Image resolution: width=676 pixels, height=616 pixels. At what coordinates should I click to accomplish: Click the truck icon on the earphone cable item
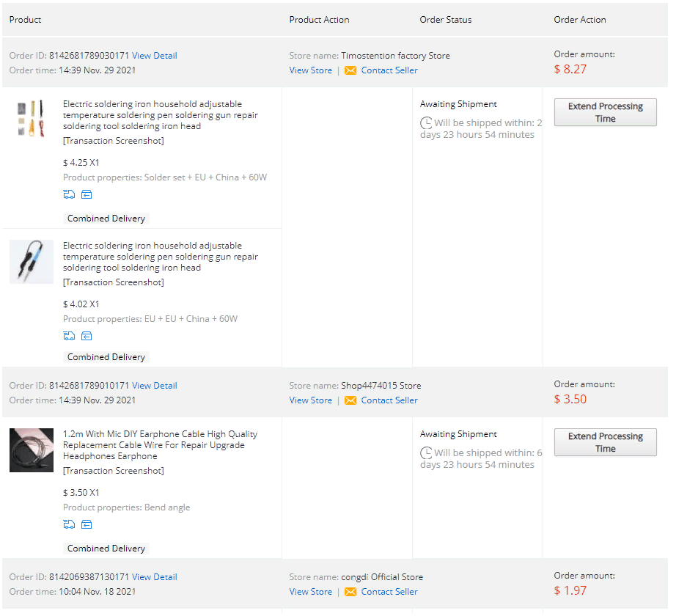click(69, 525)
